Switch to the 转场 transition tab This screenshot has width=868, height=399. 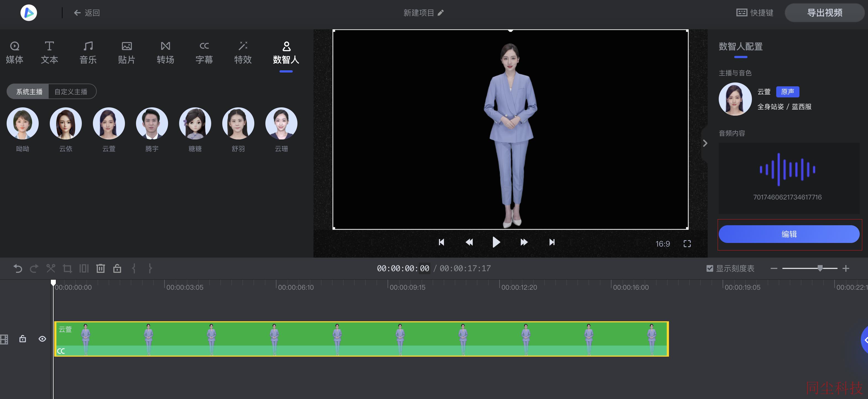click(x=166, y=53)
